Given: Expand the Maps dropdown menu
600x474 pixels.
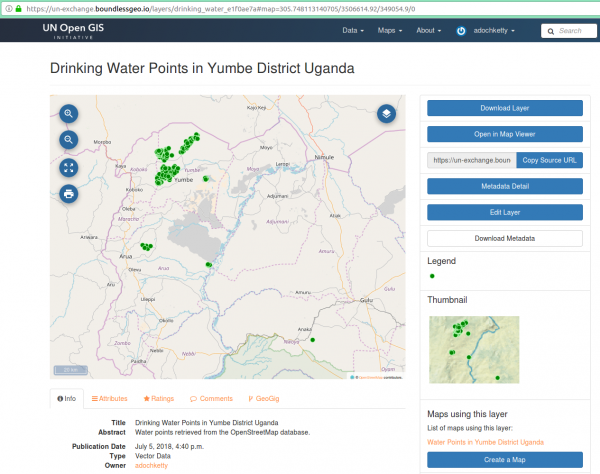Looking at the screenshot, I should [390, 31].
